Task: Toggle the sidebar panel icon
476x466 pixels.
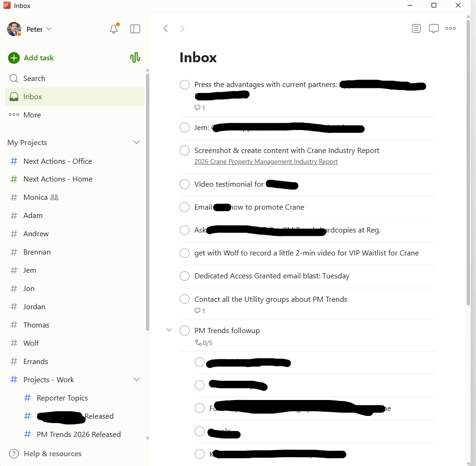Action: (135, 29)
